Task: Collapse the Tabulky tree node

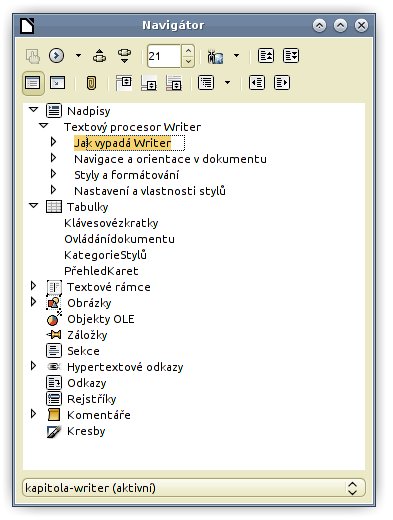Action: [33, 205]
